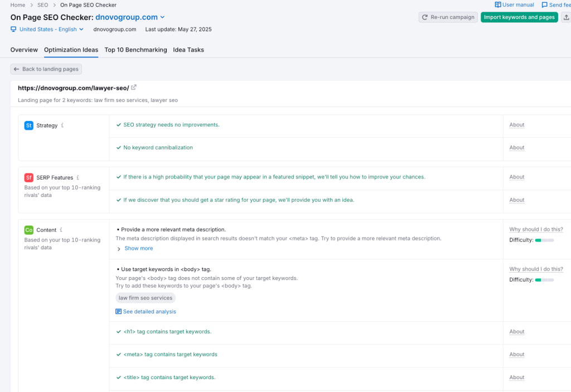The width and height of the screenshot is (571, 392).
Task: Click the Content info icon
Action: coord(61,230)
